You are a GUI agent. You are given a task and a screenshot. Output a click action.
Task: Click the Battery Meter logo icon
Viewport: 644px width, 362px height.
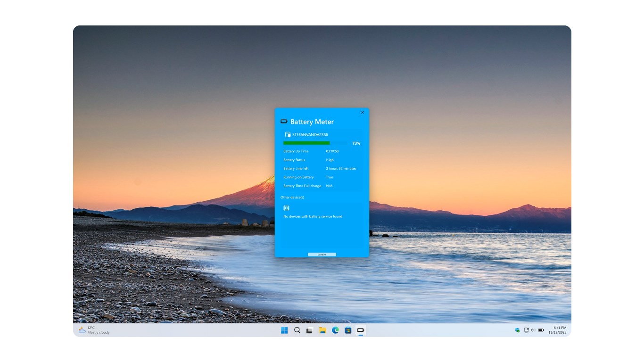tap(284, 122)
